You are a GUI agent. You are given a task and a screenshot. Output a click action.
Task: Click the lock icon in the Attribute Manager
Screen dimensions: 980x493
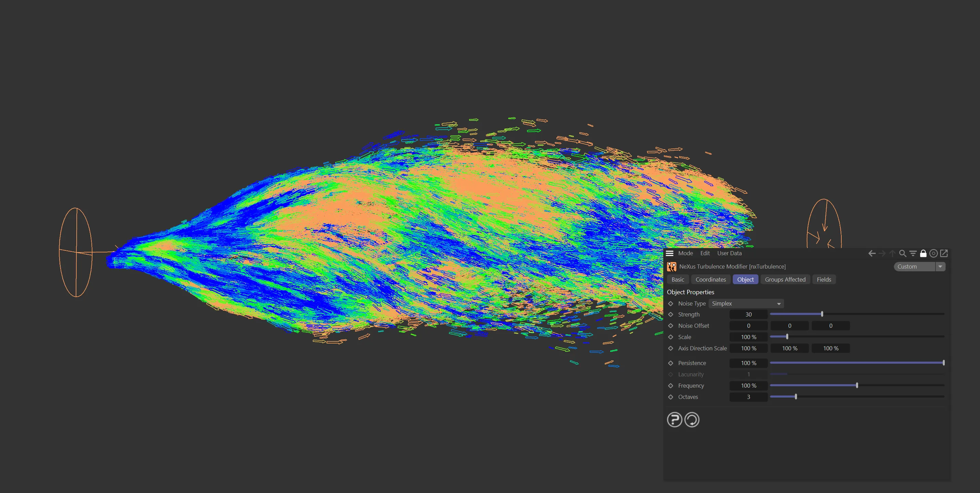pos(924,254)
